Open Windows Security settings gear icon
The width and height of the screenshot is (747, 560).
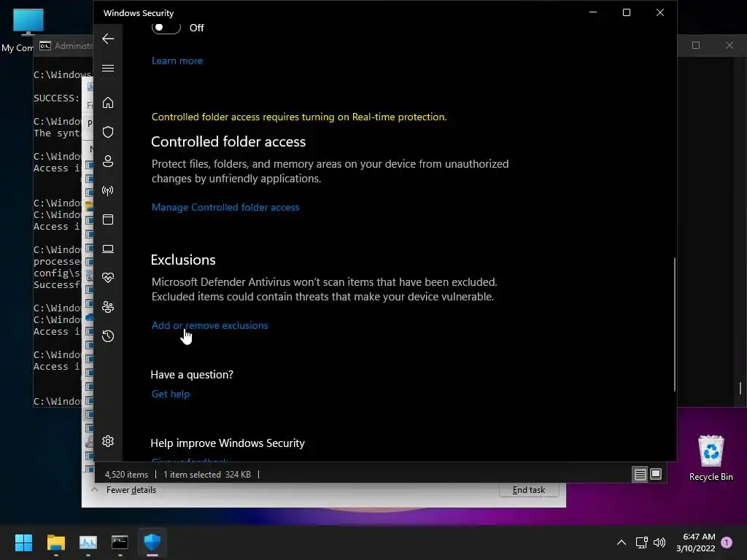108,441
